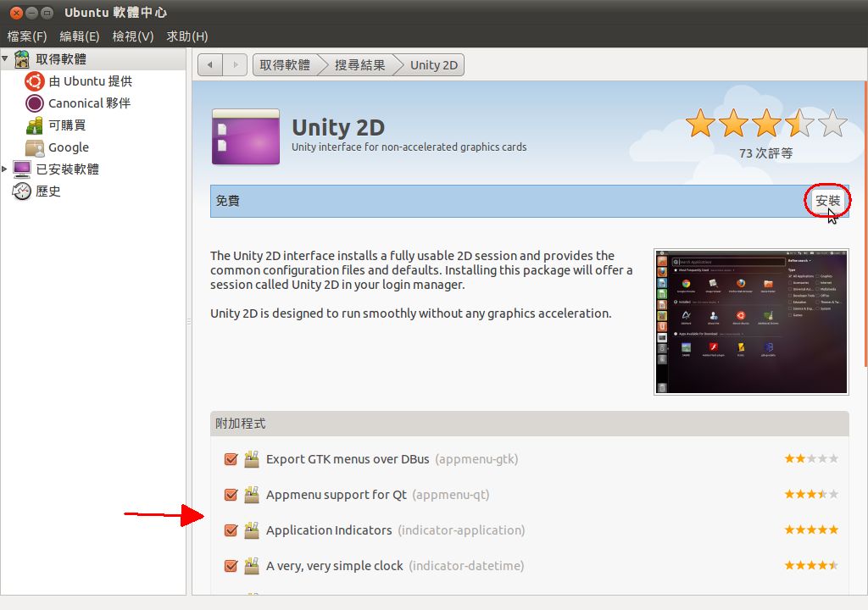
Task: Enlarge the Unity 2D screenshot thumbnail
Action: click(x=751, y=322)
